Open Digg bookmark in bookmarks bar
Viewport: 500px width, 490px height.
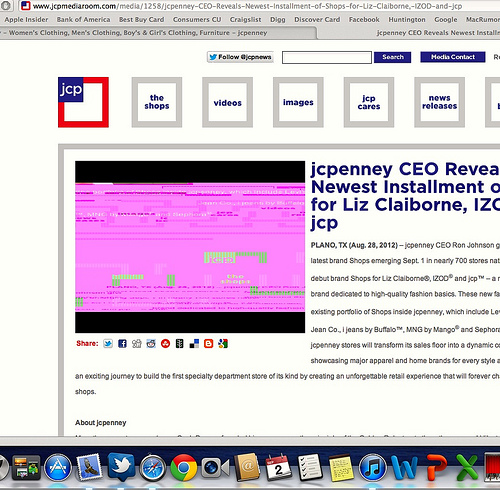[x=278, y=20]
